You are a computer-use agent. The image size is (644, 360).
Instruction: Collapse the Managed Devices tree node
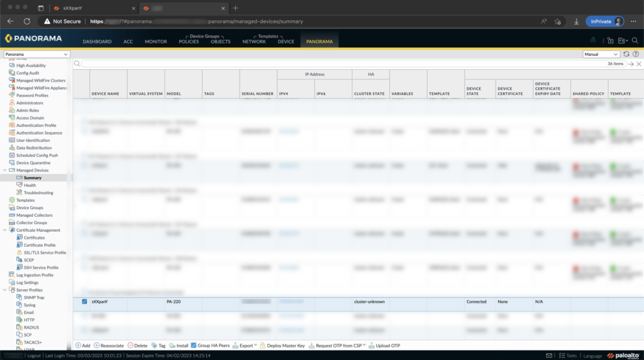coord(5,170)
